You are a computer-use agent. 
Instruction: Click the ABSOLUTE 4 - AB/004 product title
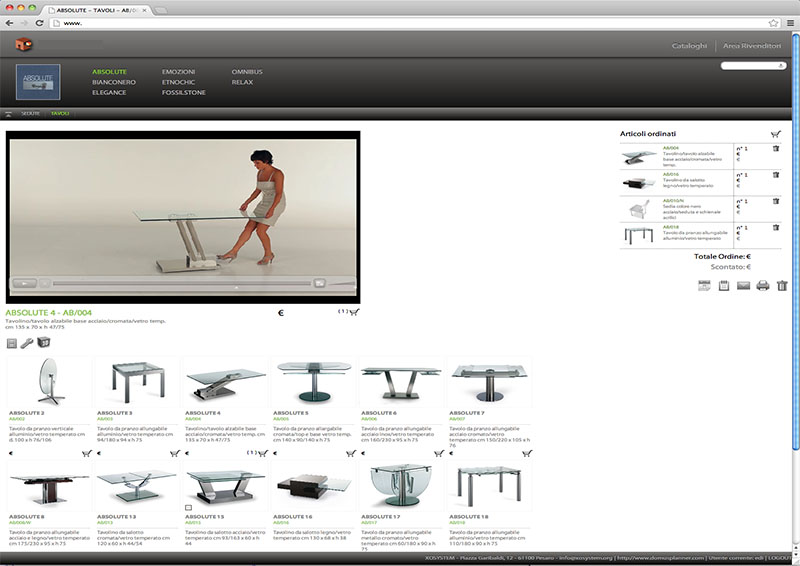point(48,313)
